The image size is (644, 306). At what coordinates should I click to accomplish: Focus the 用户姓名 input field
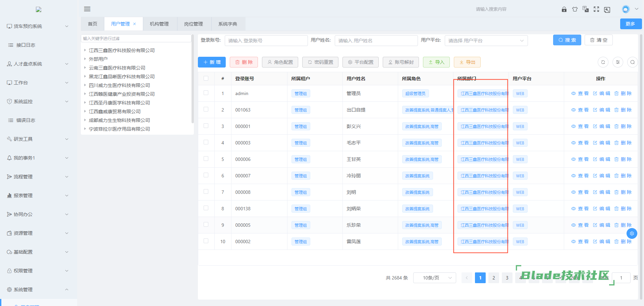click(x=376, y=41)
